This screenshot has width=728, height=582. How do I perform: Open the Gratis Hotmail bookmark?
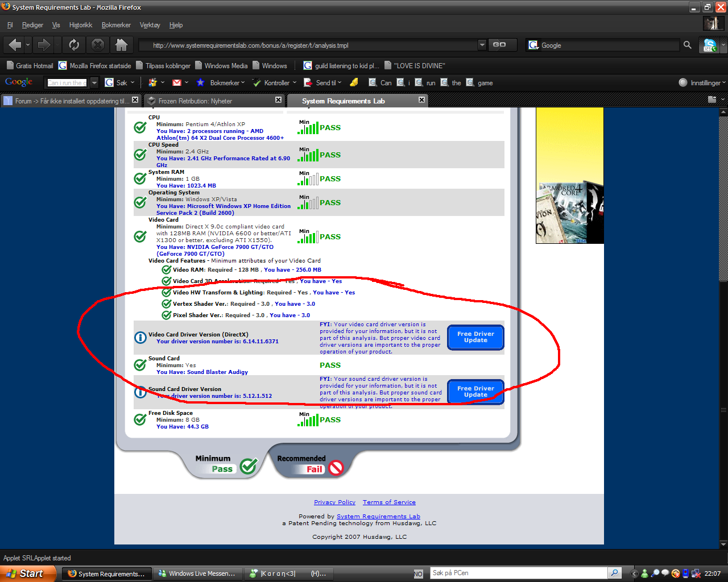pyautogui.click(x=30, y=65)
